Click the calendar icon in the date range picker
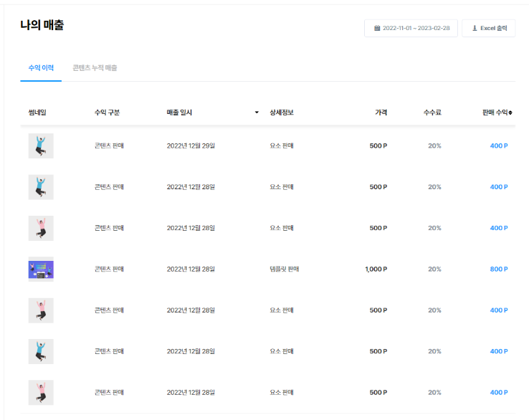This screenshot has width=529, height=420. [x=377, y=29]
